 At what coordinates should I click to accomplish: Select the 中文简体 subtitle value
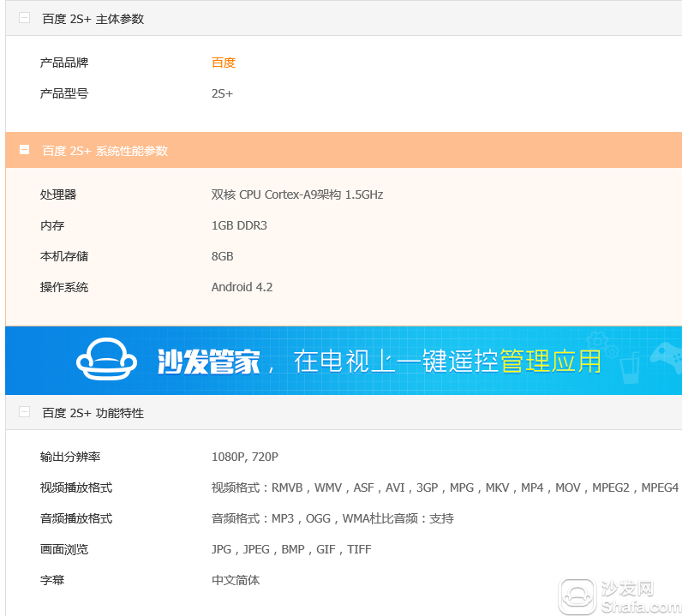click(236, 580)
